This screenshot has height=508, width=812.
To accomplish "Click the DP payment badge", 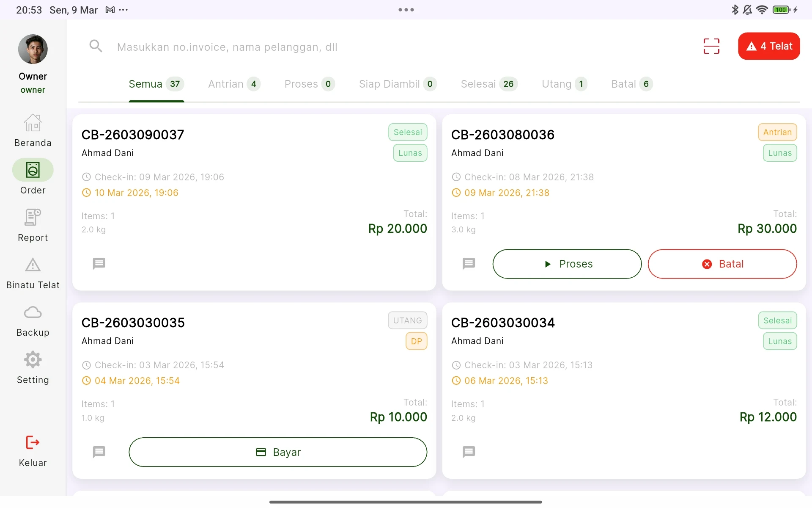I will tap(417, 341).
